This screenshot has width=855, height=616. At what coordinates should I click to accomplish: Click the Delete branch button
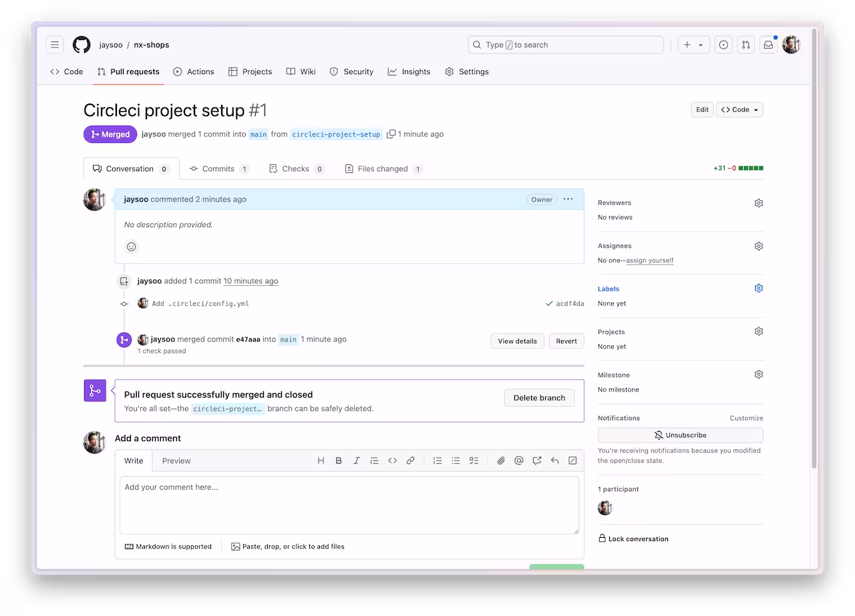539,398
